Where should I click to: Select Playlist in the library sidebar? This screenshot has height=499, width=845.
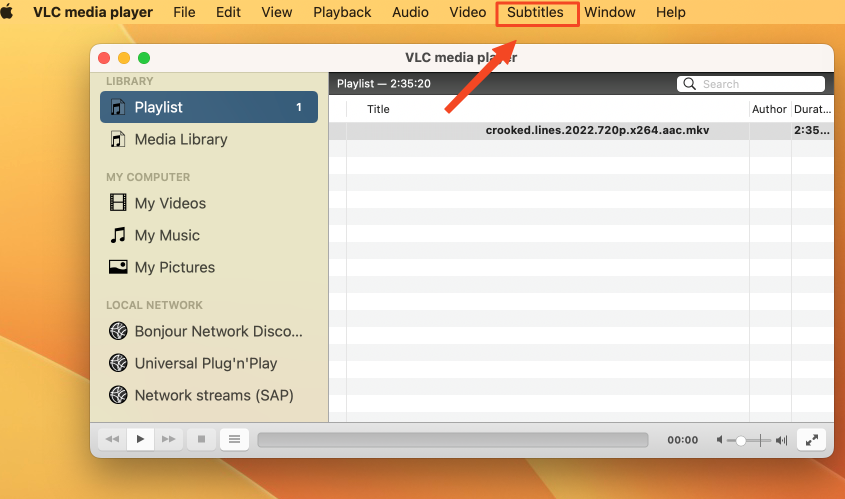(209, 107)
